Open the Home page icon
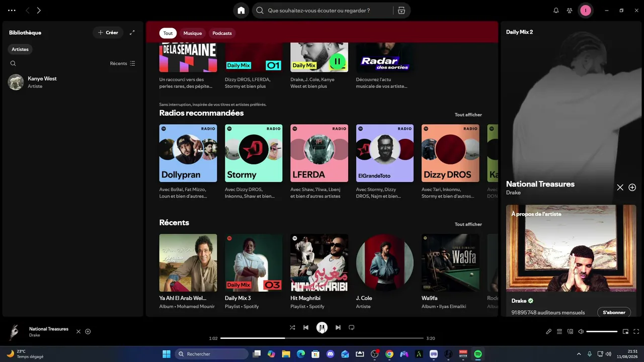The width and height of the screenshot is (644, 362). pos(241,11)
